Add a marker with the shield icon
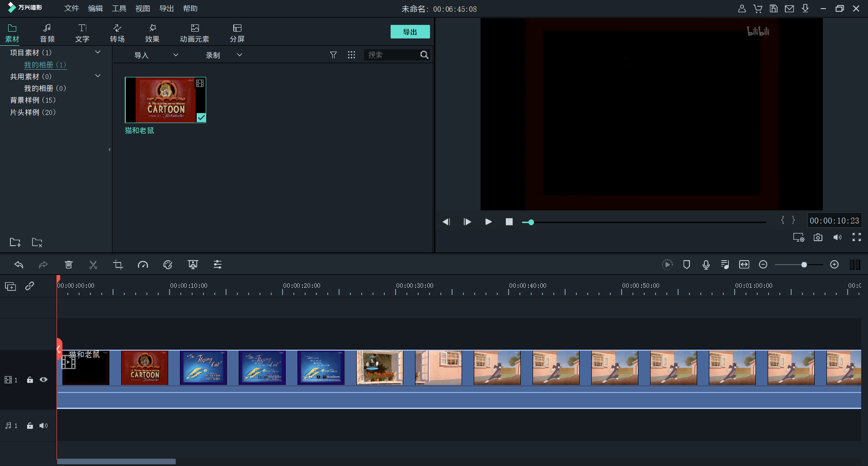 (x=686, y=265)
